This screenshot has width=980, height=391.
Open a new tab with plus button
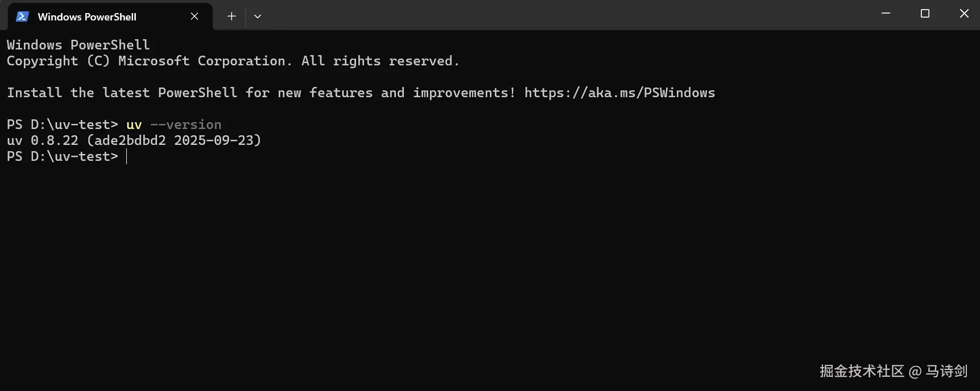(231, 16)
